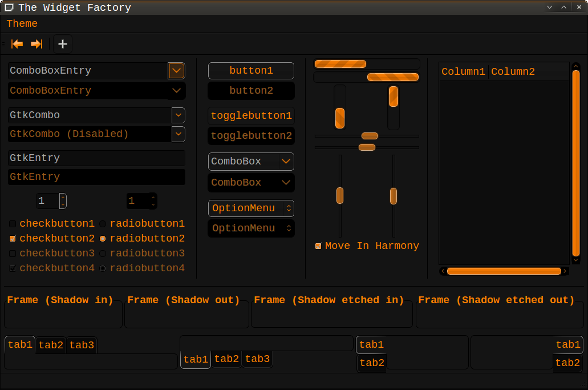Click button1
588x390 pixels.
251,71
